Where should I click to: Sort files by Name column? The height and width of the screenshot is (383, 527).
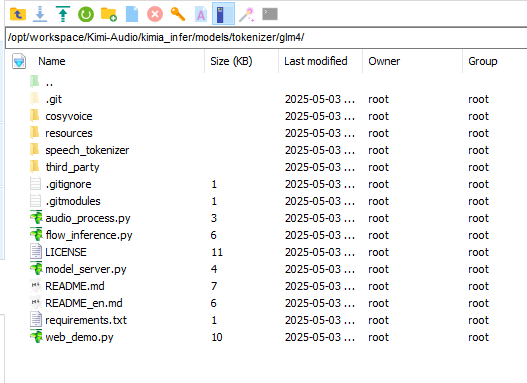[x=52, y=61]
